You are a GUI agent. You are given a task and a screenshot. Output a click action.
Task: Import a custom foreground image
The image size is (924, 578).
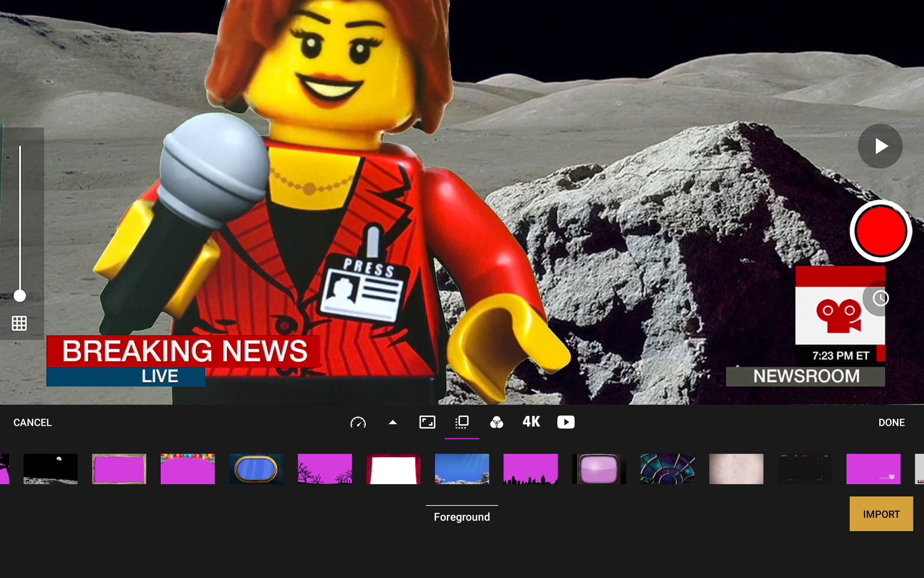tap(881, 514)
